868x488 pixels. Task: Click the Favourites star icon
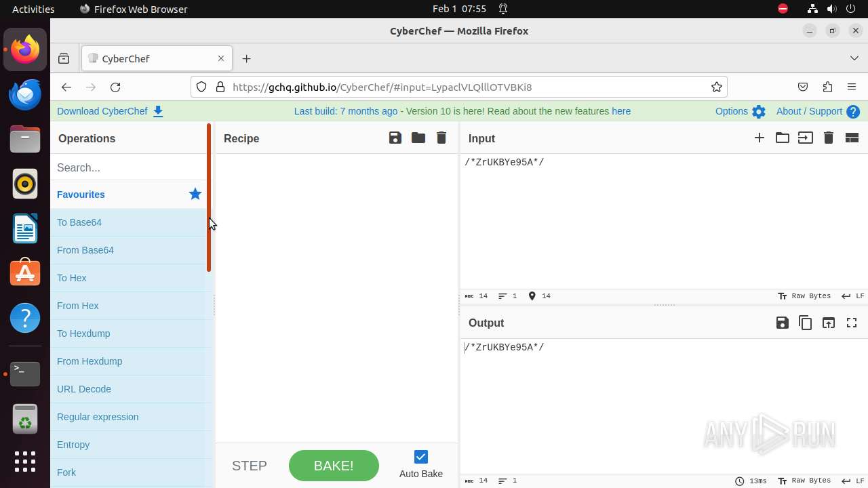pyautogui.click(x=195, y=195)
